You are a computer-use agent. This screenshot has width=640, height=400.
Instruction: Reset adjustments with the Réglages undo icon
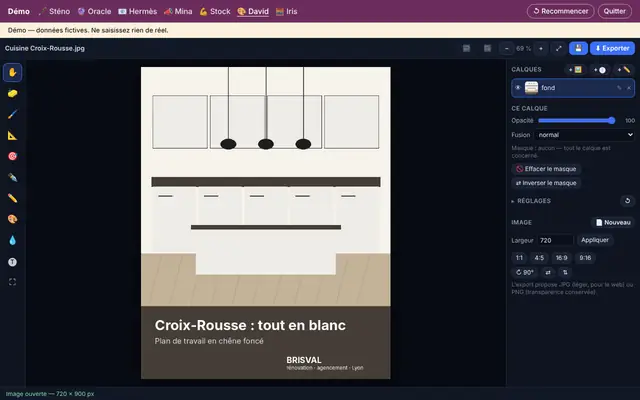tap(627, 201)
